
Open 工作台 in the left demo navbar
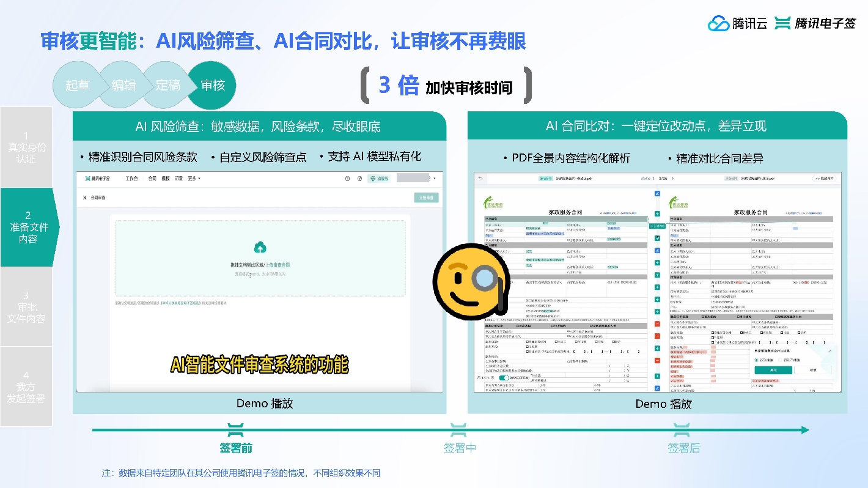(131, 179)
